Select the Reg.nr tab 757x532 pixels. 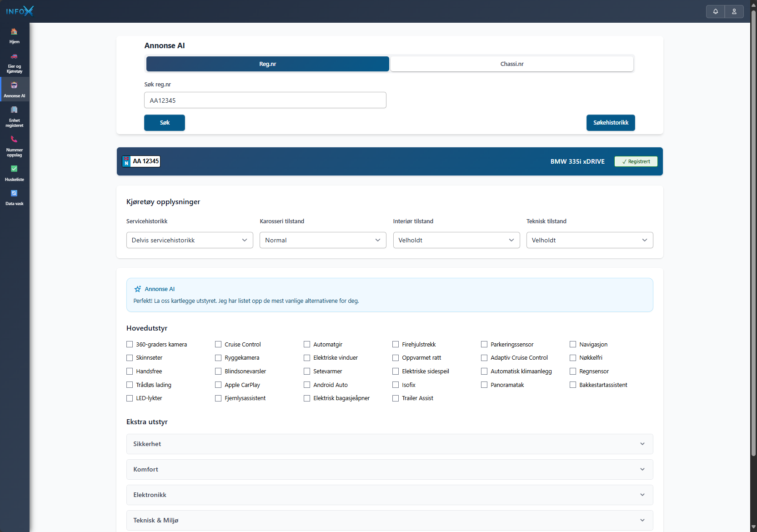click(267, 64)
